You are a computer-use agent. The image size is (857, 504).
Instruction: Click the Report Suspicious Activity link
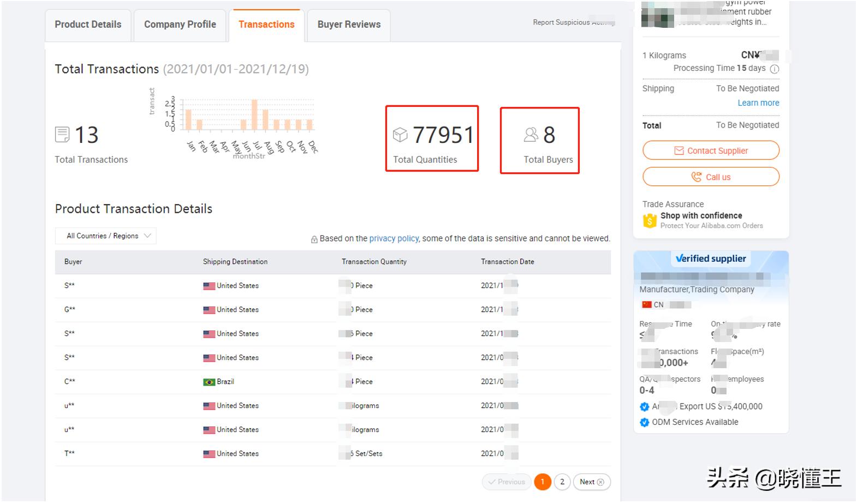(x=573, y=22)
